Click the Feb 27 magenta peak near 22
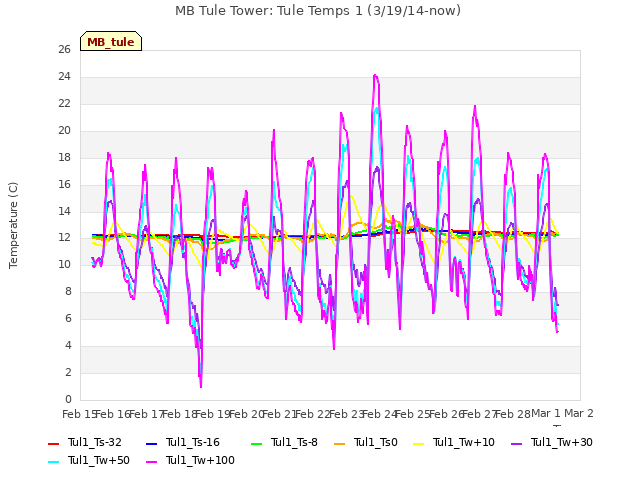The image size is (640, 480). [x=475, y=107]
